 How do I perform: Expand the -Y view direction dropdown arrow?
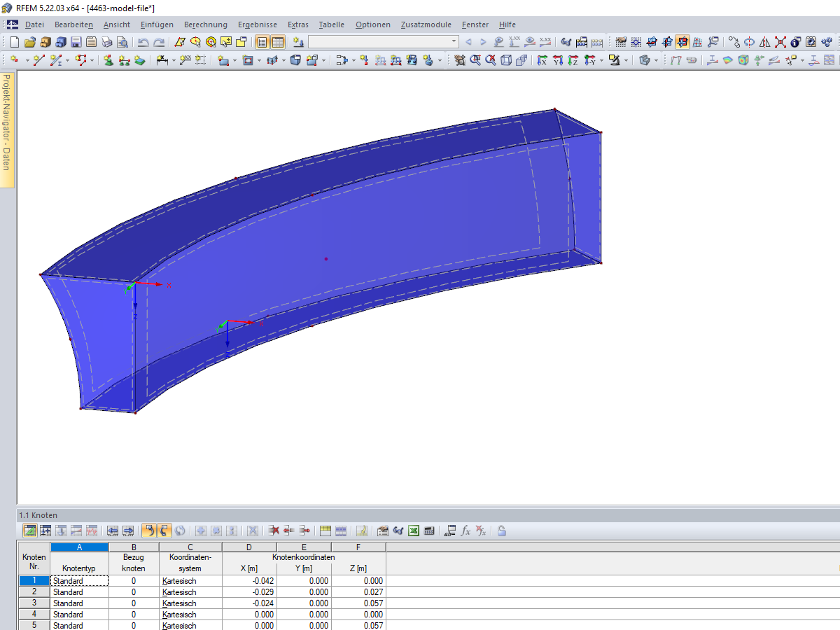(x=601, y=60)
